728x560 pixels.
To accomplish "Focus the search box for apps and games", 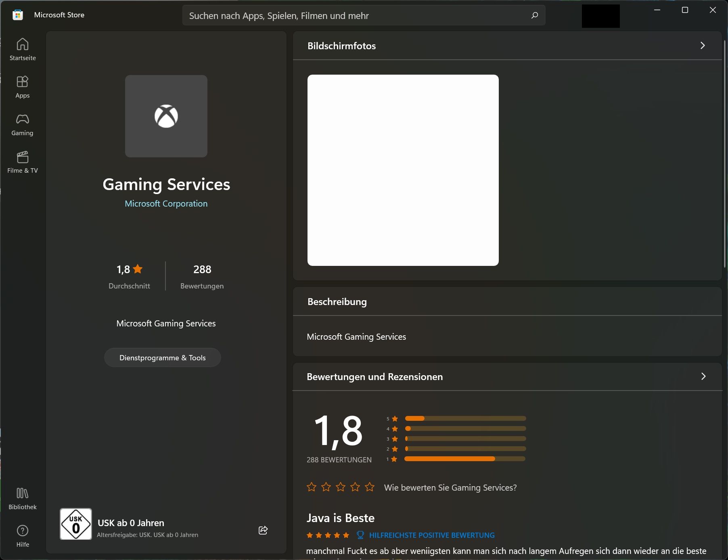I will click(x=364, y=15).
